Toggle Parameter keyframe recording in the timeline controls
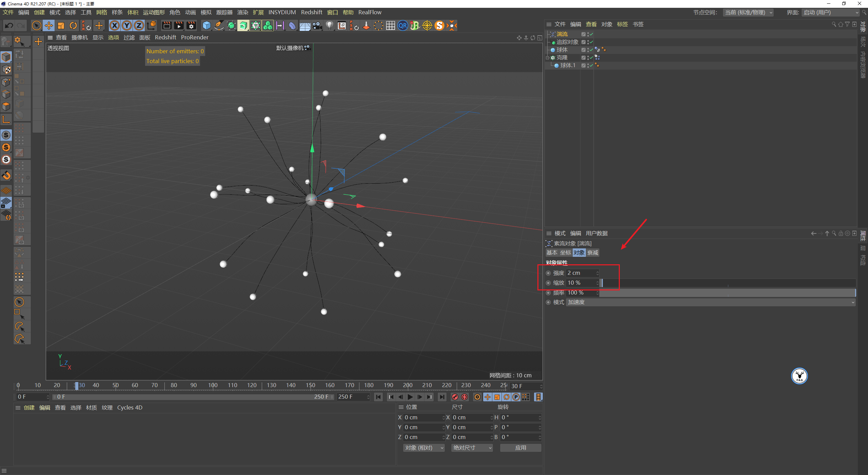 point(516,397)
